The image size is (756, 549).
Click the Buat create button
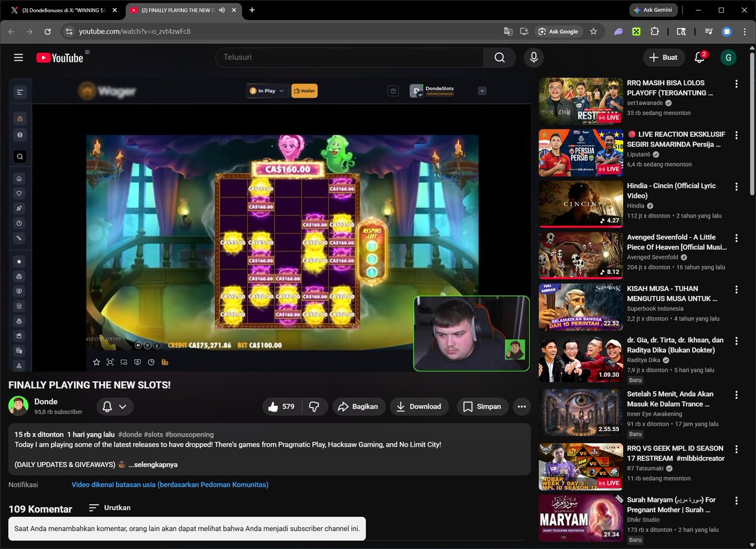(x=663, y=57)
